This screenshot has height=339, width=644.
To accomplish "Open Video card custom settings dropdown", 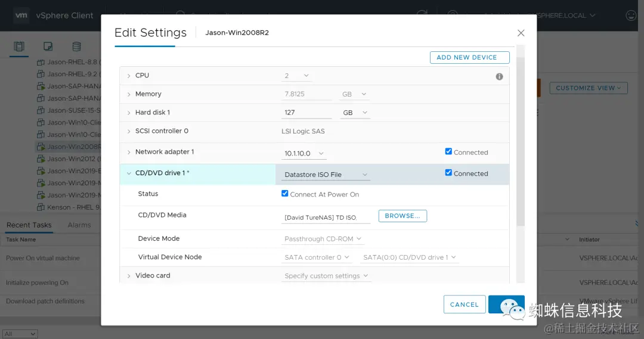I will coord(326,276).
